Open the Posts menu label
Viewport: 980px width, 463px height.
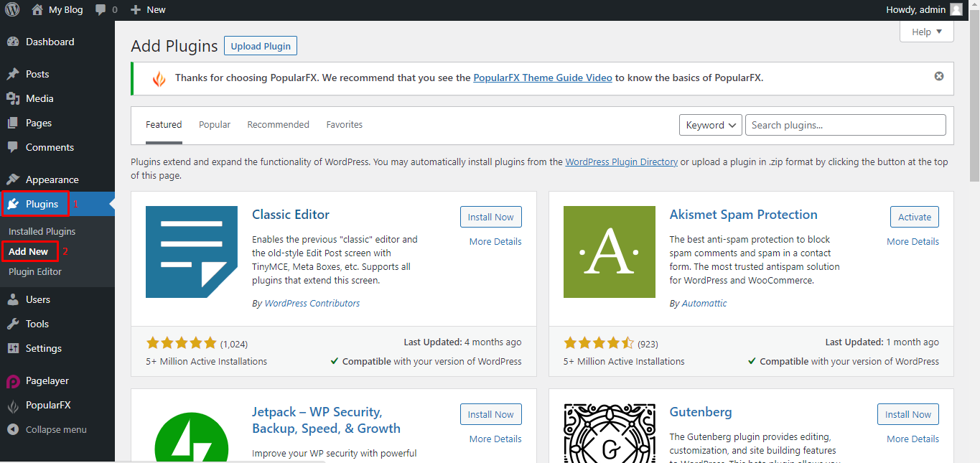point(37,74)
